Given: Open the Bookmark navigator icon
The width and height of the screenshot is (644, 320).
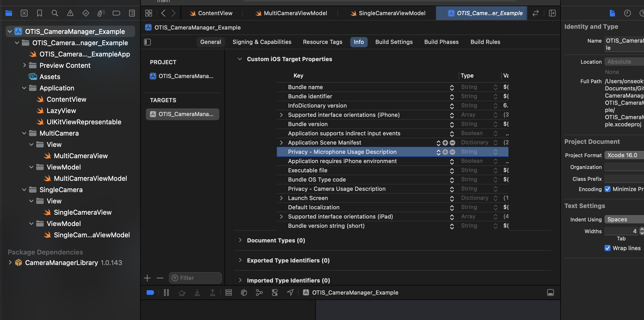Looking at the screenshot, I should [39, 13].
